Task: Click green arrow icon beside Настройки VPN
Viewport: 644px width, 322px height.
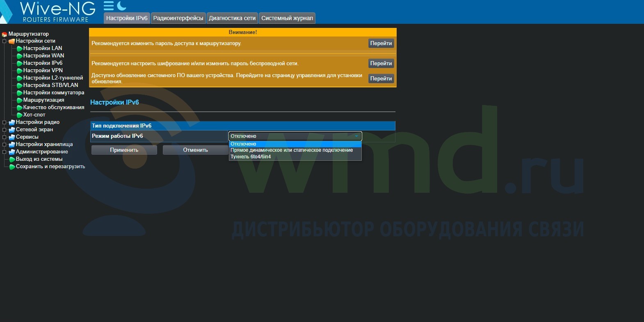Action: [19, 71]
